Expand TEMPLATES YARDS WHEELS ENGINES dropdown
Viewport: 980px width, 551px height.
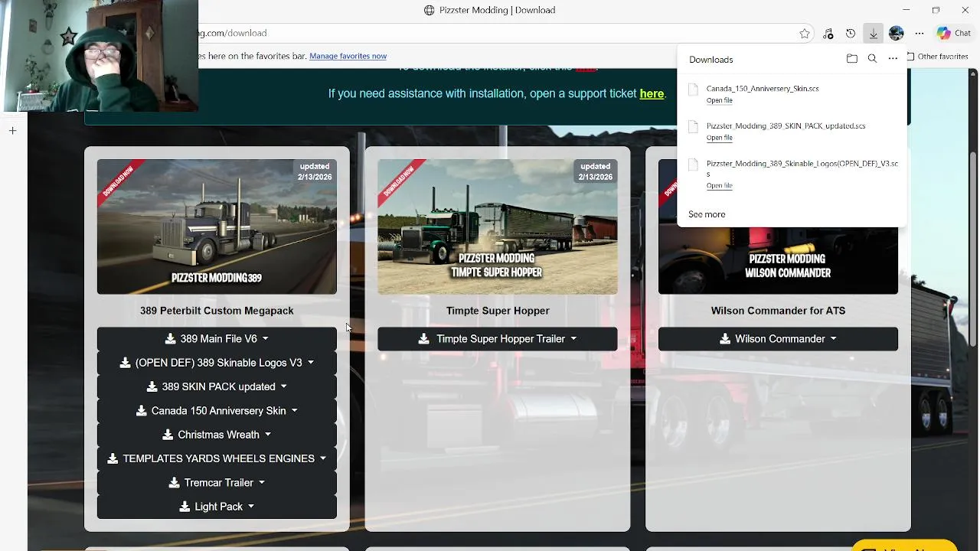click(217, 458)
